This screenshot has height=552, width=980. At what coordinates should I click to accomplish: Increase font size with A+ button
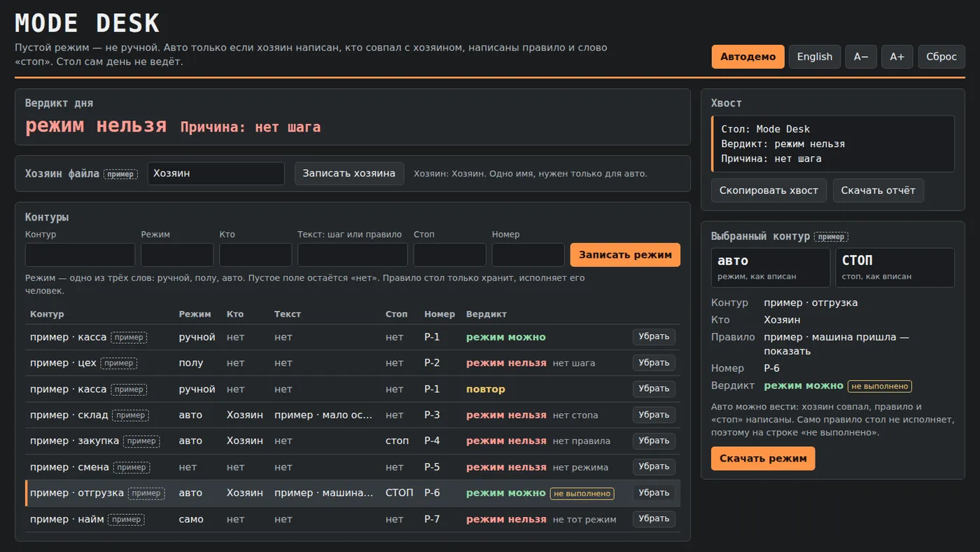(x=897, y=57)
